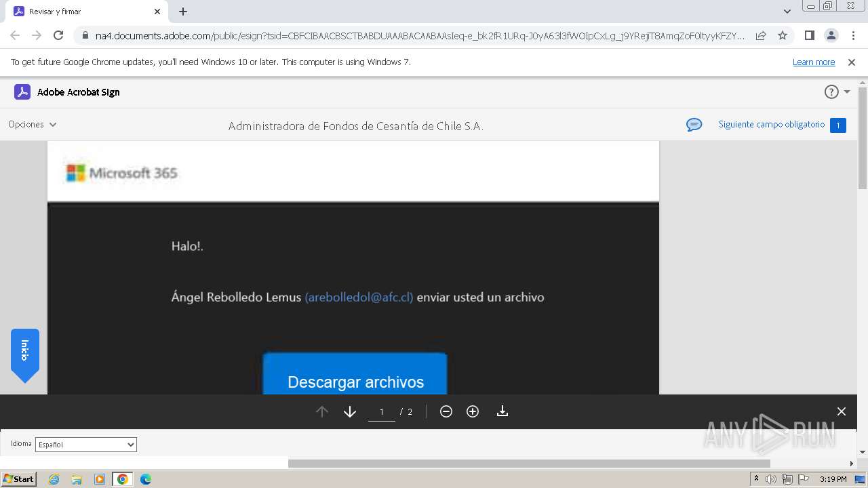Screen dimensions: 868x488
Task: Open the help question mark menu
Action: pos(831,92)
